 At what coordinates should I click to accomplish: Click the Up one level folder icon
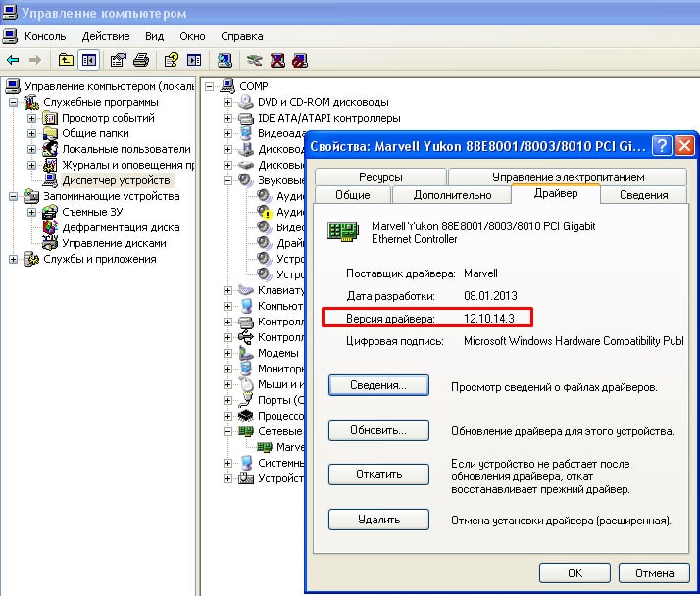[x=67, y=60]
